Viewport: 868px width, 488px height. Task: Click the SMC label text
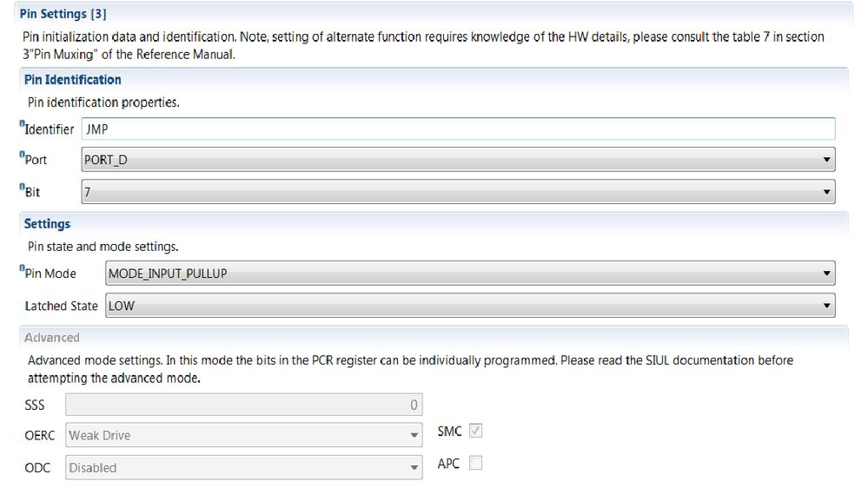click(x=449, y=431)
